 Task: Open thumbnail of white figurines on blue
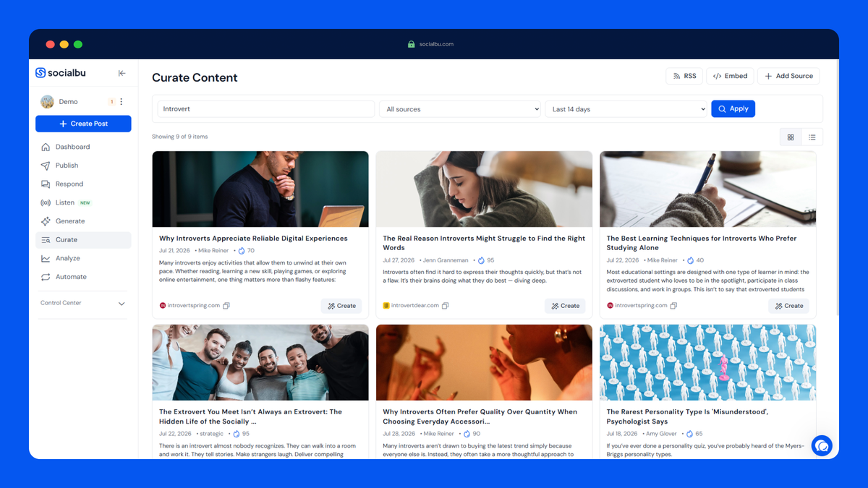[707, 362]
